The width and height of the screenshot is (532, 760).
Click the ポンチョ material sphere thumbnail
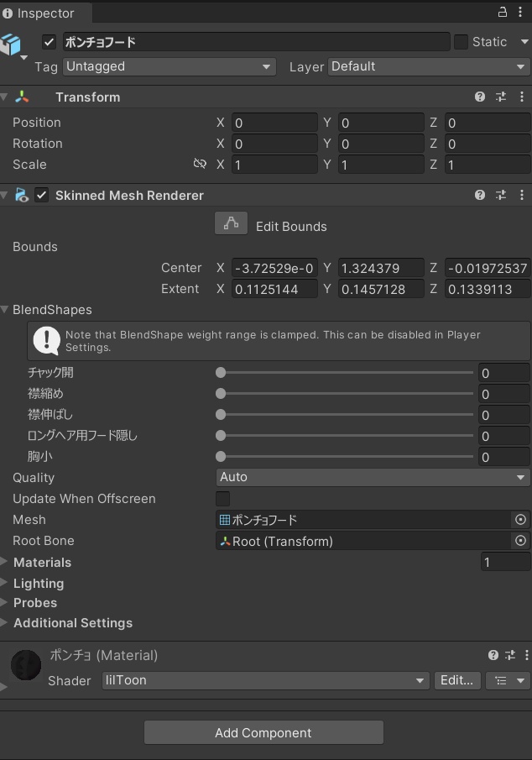tap(25, 665)
